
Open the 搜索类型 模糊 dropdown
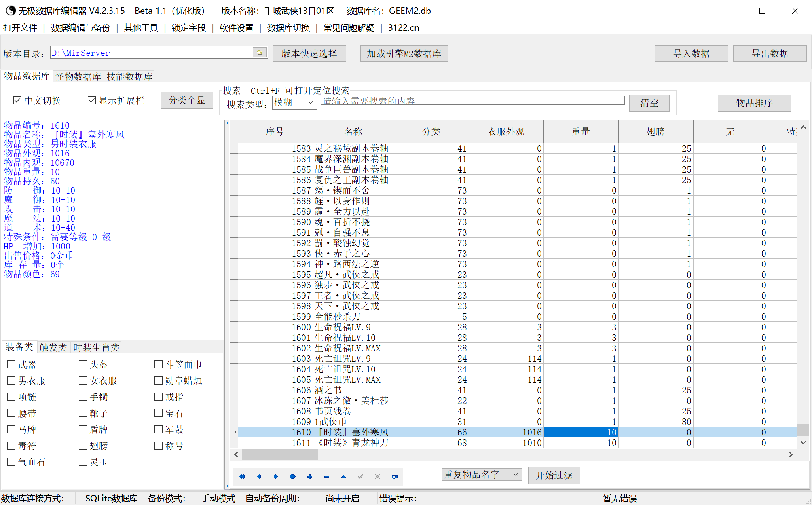(x=294, y=103)
